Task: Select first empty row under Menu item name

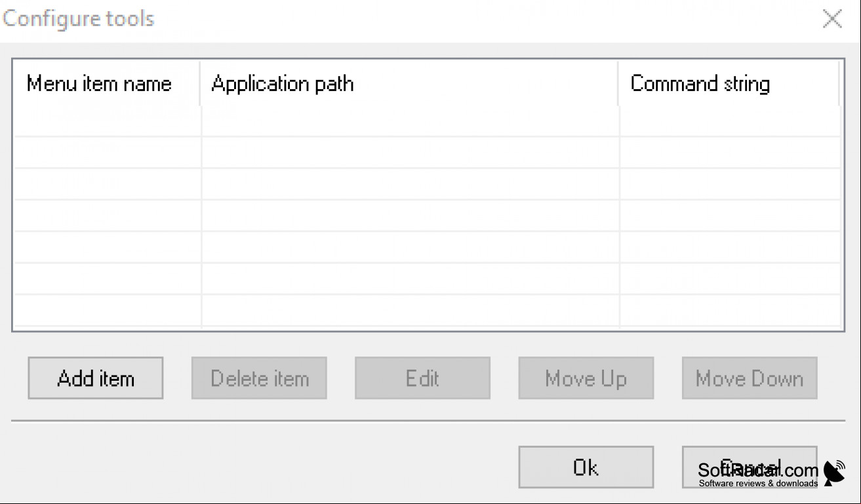Action: [108, 121]
